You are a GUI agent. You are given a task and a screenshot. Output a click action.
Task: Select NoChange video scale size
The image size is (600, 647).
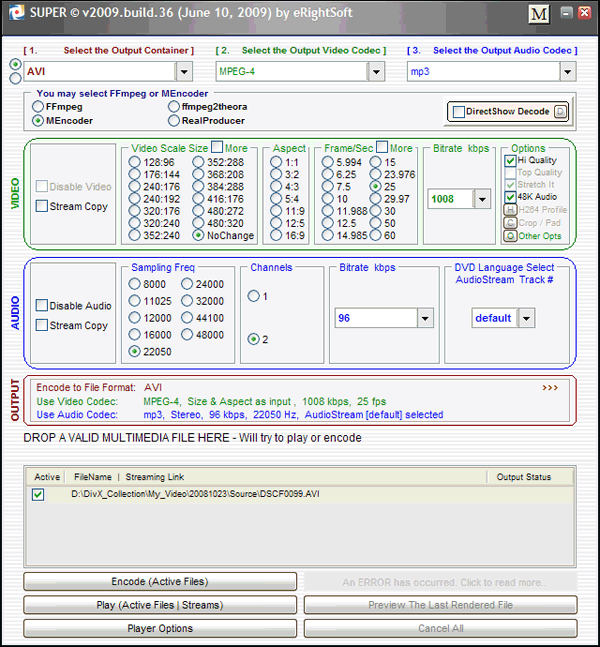(198, 236)
